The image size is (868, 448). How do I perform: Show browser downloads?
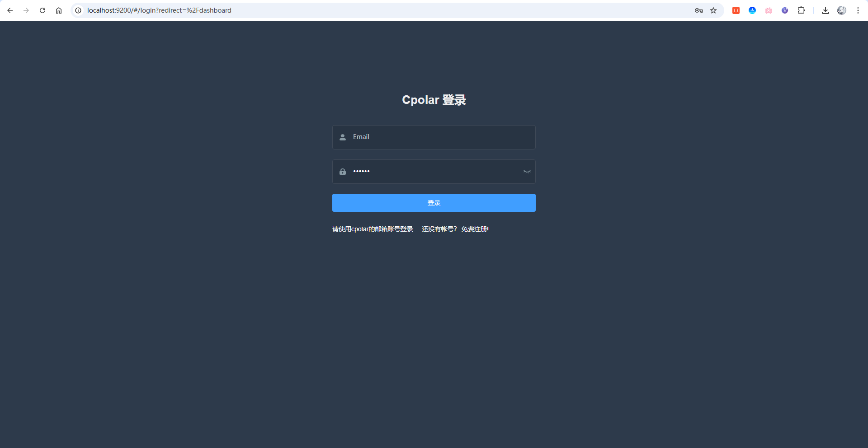point(826,10)
